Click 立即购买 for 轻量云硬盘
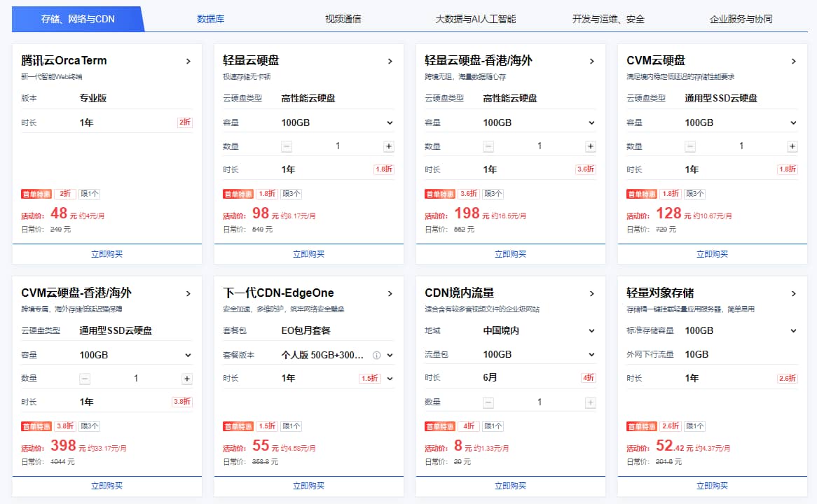The image size is (817, 504). [x=308, y=254]
